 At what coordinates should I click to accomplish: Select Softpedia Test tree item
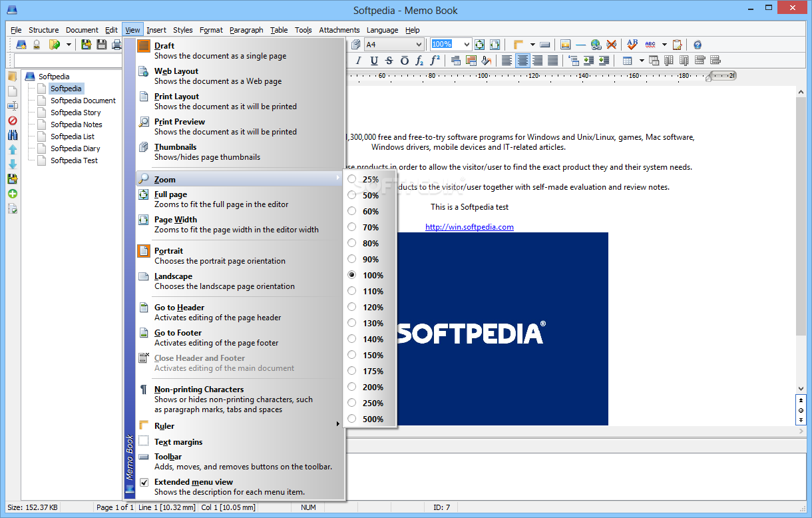coord(74,160)
